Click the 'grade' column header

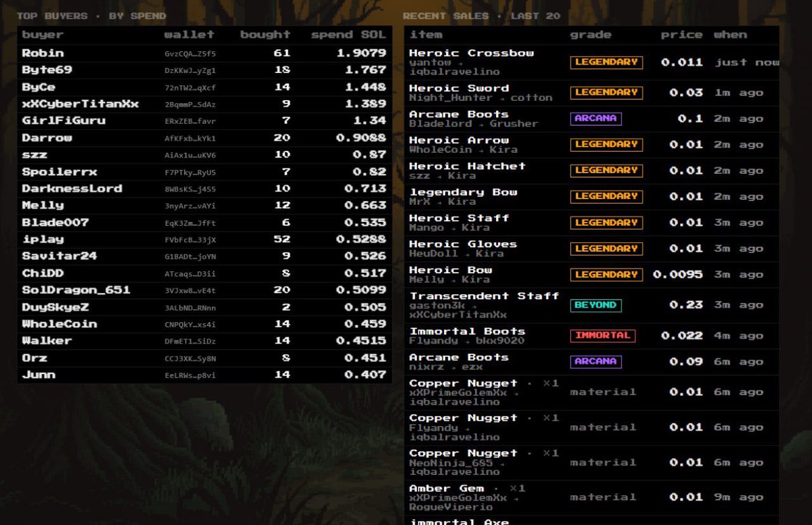(591, 35)
